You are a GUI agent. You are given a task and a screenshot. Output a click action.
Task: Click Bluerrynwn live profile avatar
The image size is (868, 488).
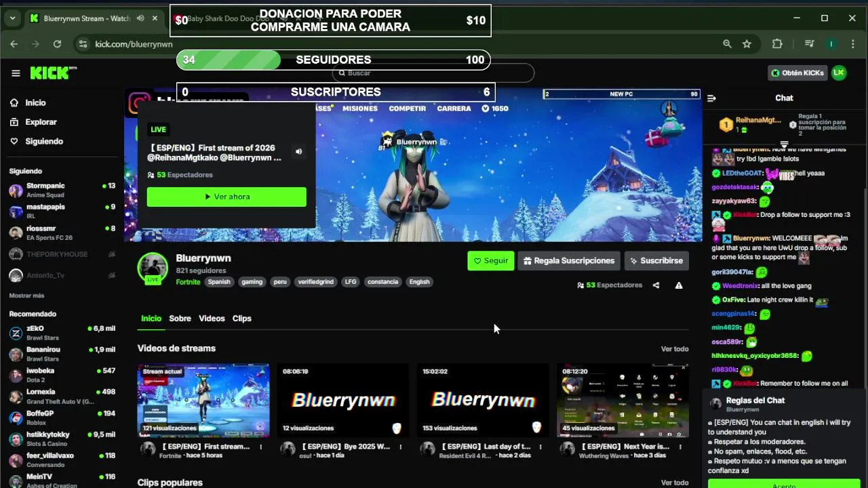153,268
